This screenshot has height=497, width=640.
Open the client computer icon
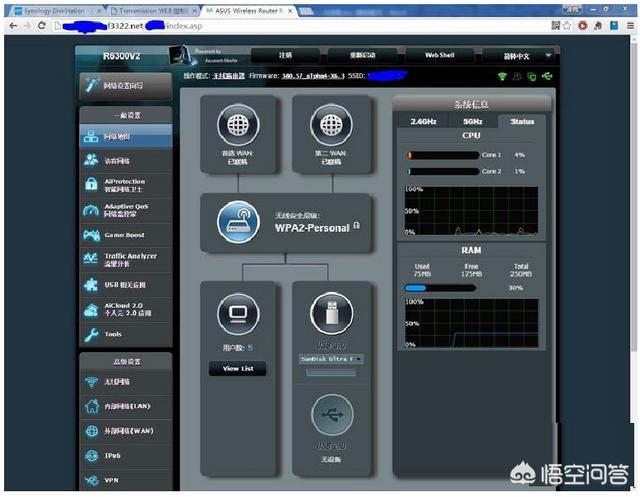click(x=238, y=313)
